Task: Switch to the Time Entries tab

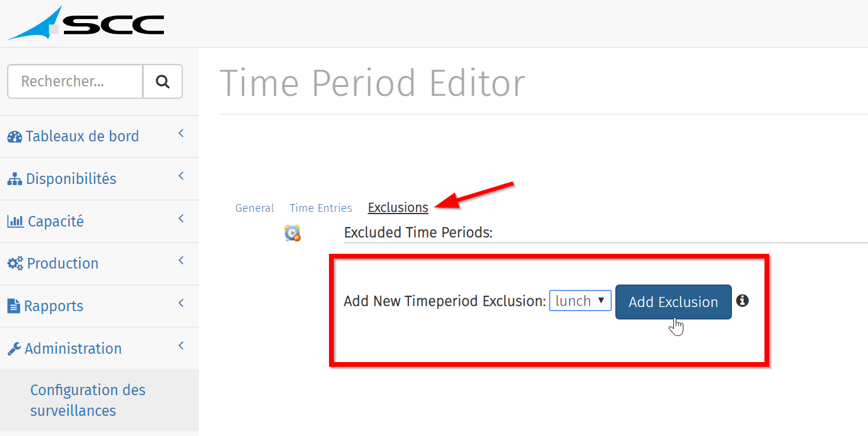Action: [321, 208]
